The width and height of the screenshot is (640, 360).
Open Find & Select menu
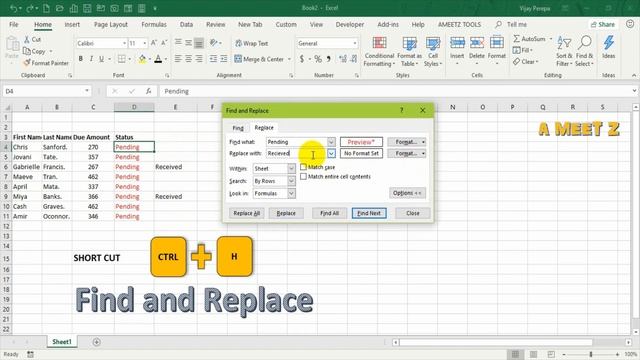click(584, 51)
